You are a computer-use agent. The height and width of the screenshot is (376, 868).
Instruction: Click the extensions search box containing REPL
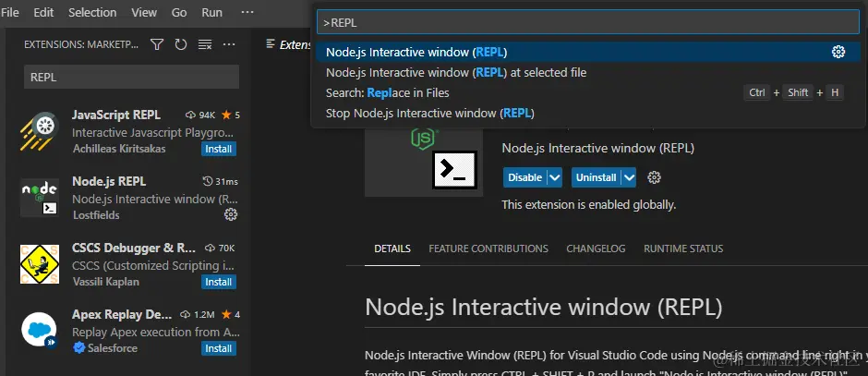131,77
